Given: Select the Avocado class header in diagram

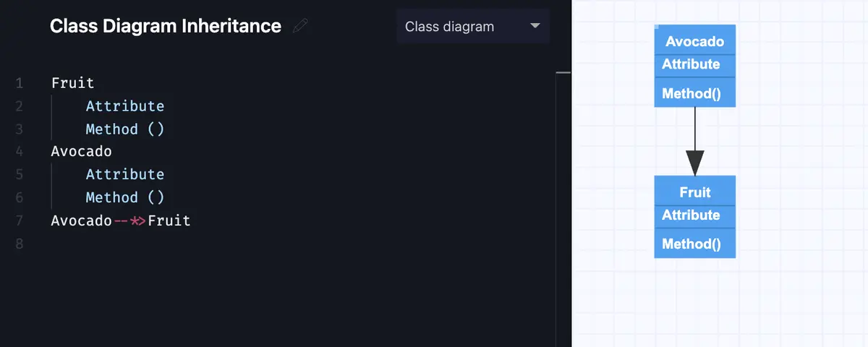Looking at the screenshot, I should [695, 41].
